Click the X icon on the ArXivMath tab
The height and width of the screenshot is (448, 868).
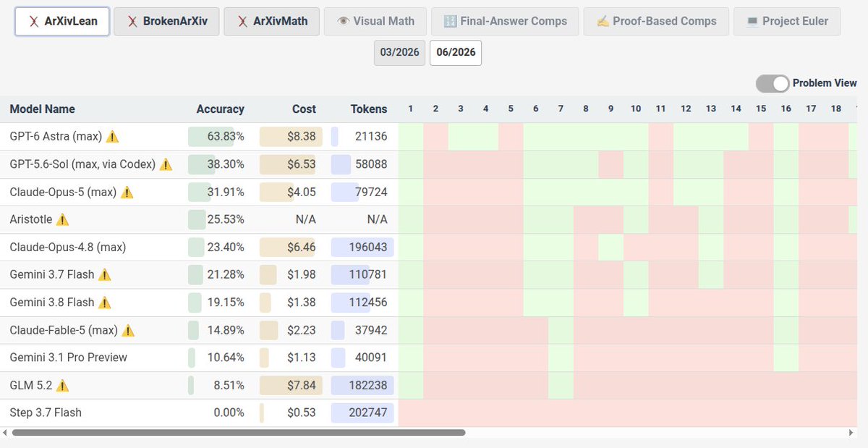click(242, 22)
